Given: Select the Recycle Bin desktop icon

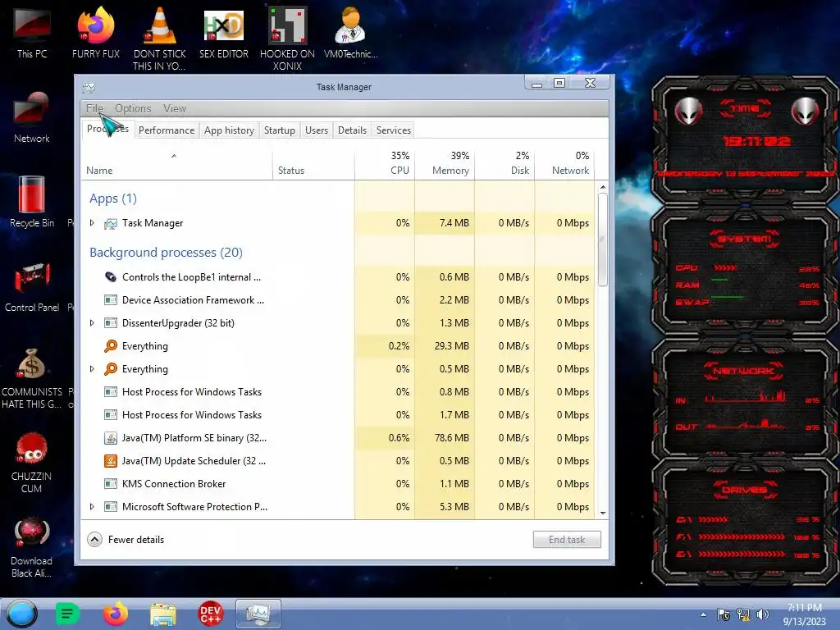Looking at the screenshot, I should click(32, 202).
